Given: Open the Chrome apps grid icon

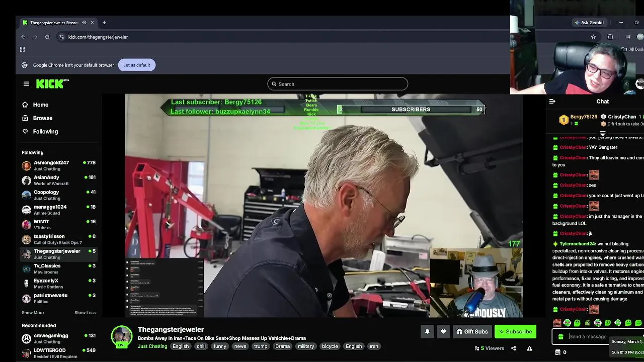Looking at the screenshot, I should [23, 49].
